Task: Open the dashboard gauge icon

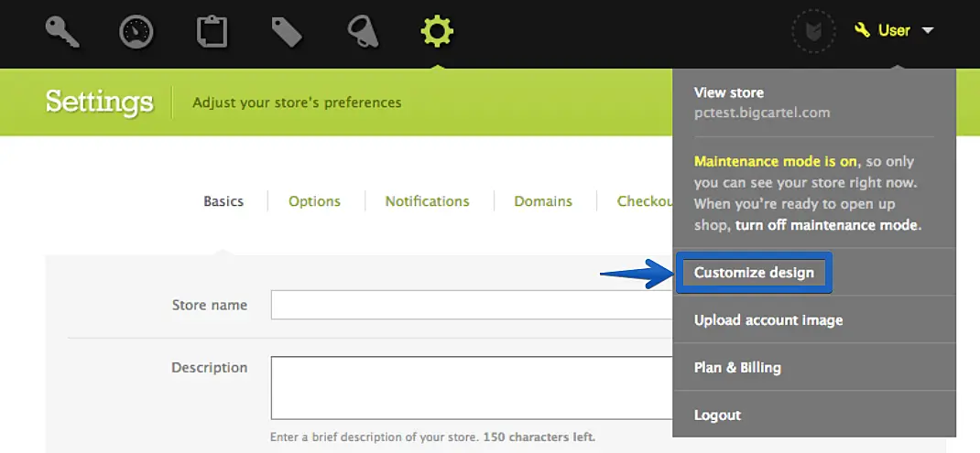Action: (x=137, y=32)
